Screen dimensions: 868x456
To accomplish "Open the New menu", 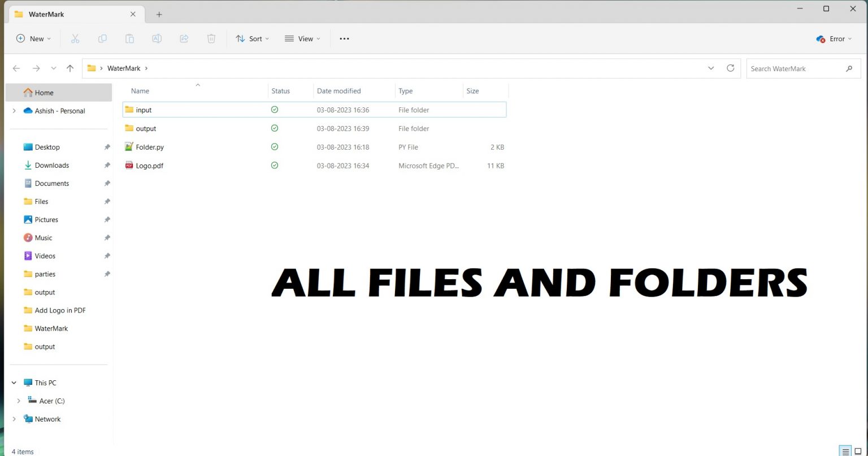I will coord(33,38).
